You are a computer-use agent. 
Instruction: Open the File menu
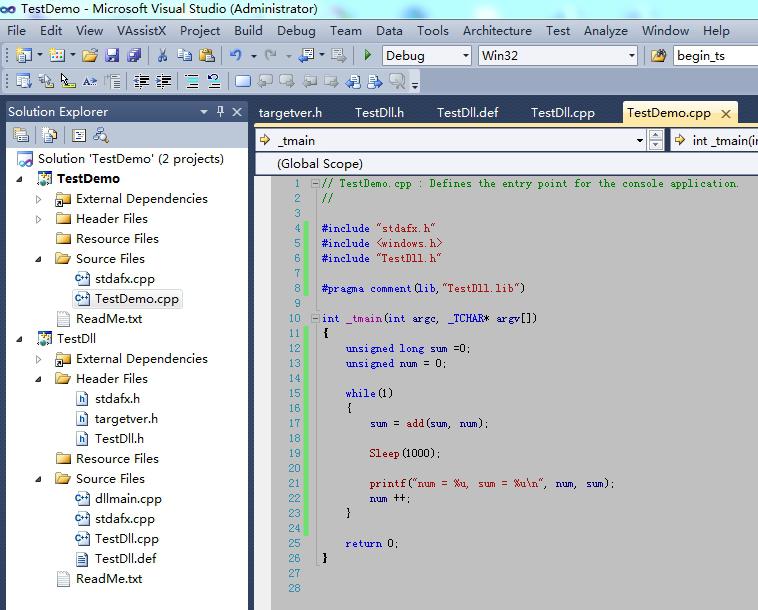tap(16, 31)
